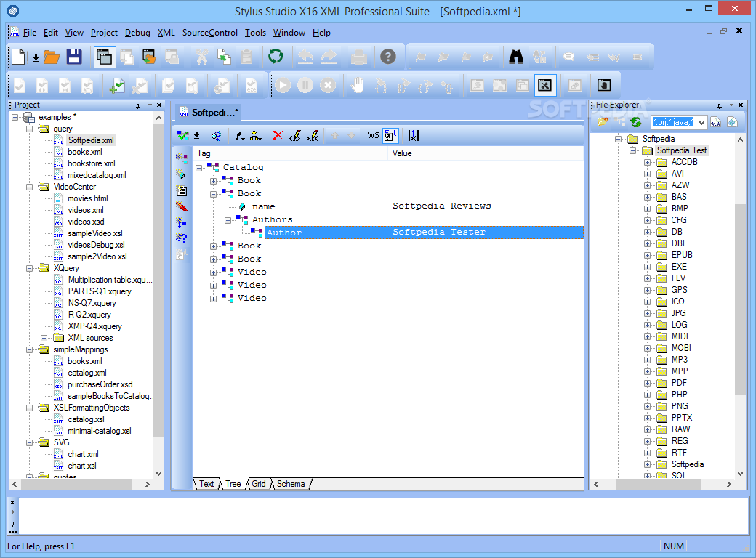Collapse the Authors node
Screen dimensions: 756x558
pos(228,220)
